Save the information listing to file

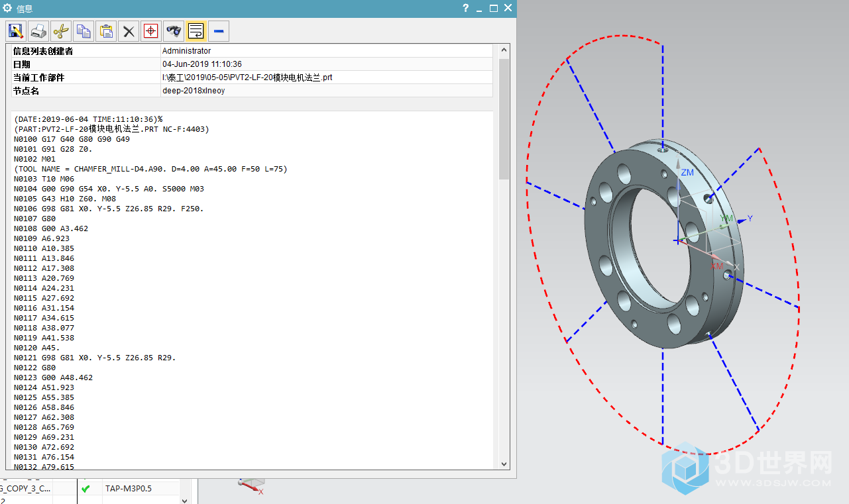[x=16, y=30]
